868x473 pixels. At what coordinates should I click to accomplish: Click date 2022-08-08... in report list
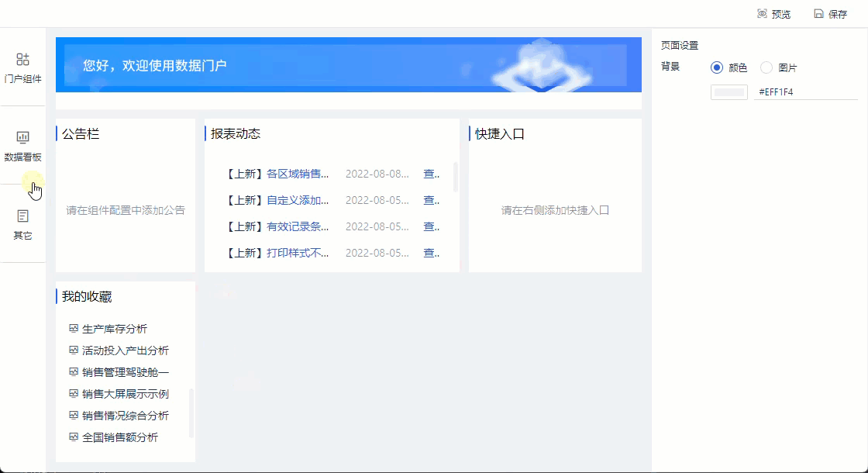tap(377, 174)
